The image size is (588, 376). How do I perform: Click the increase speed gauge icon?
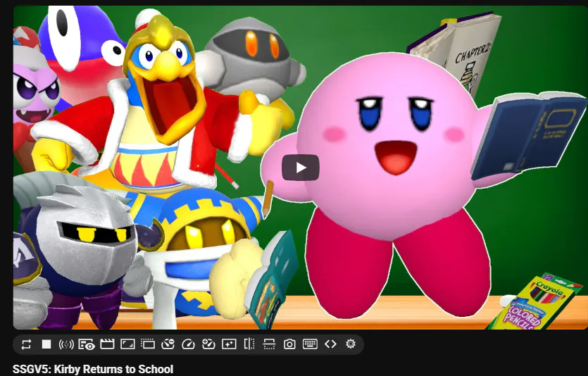click(x=208, y=344)
